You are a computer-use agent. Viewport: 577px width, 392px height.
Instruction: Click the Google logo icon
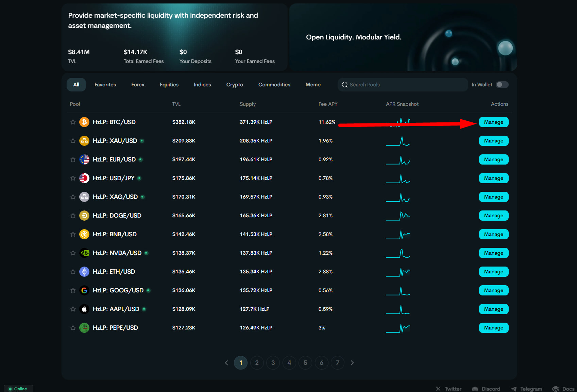click(84, 290)
